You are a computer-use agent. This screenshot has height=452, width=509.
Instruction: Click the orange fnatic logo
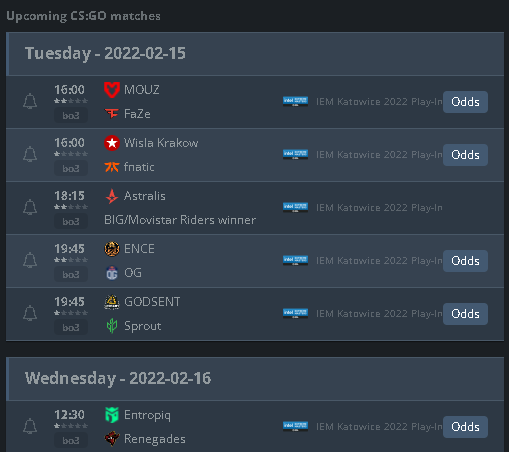pos(112,167)
